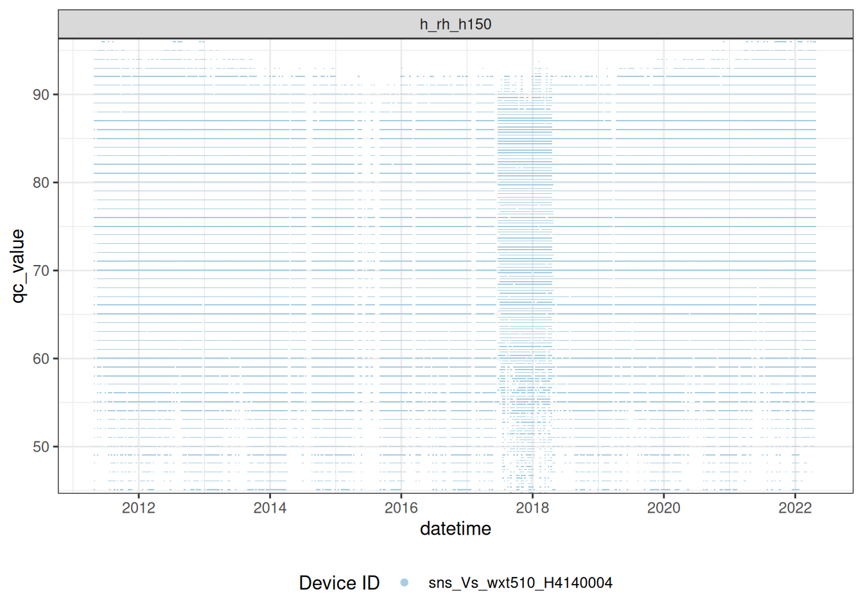Select the 80 y-axis tick label
Image resolution: width=863 pixels, height=616 pixels.
click(x=41, y=183)
